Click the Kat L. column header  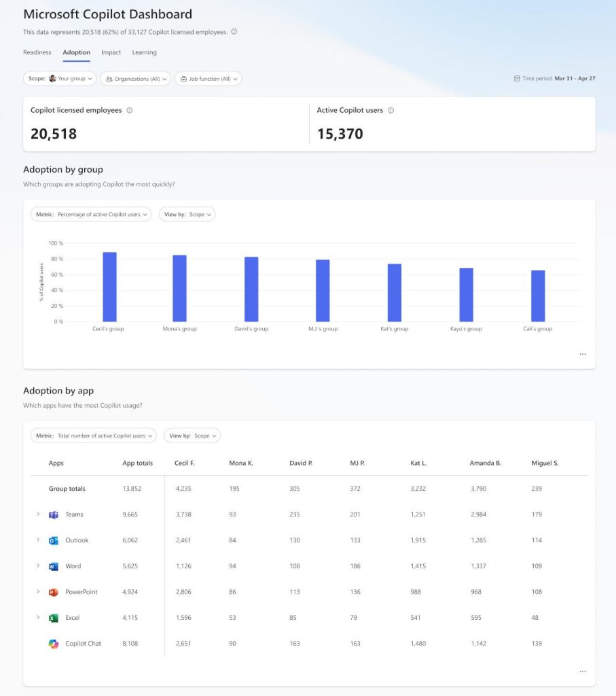tap(418, 463)
